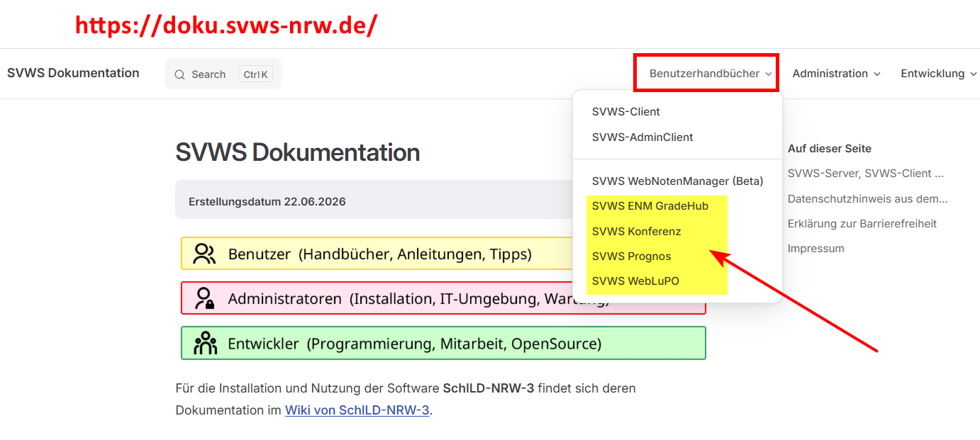This screenshot has width=980, height=440.
Task: Open SVWS Konferenz menu item
Action: pyautogui.click(x=637, y=231)
